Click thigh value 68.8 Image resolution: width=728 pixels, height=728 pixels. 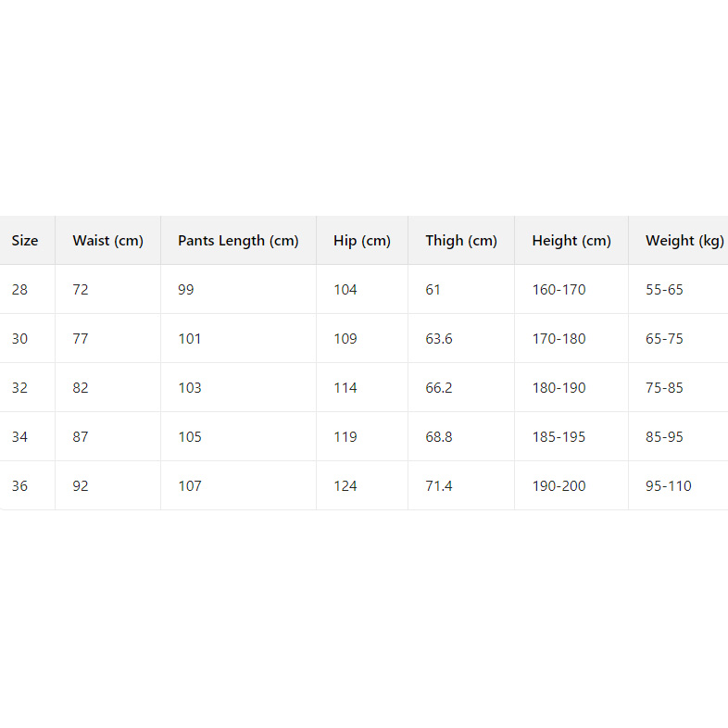pyautogui.click(x=439, y=437)
